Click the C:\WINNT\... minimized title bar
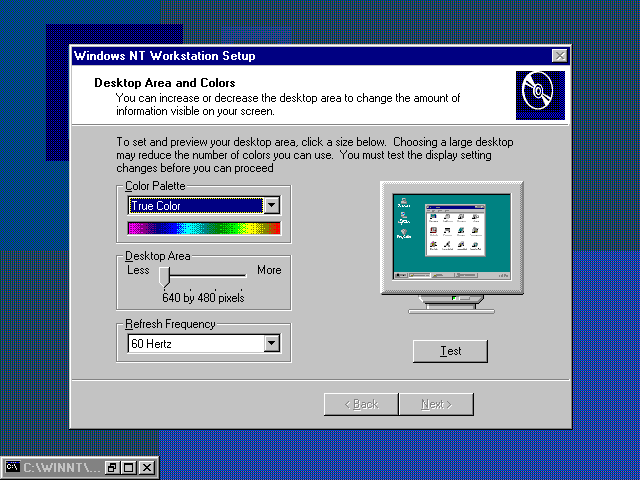The width and height of the screenshot is (640, 480). pos(61,467)
